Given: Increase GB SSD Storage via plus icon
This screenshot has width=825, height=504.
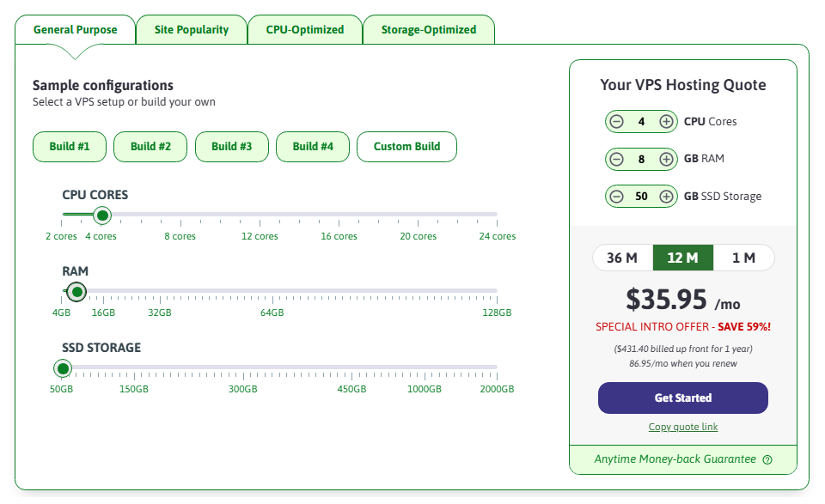Looking at the screenshot, I should [665, 196].
